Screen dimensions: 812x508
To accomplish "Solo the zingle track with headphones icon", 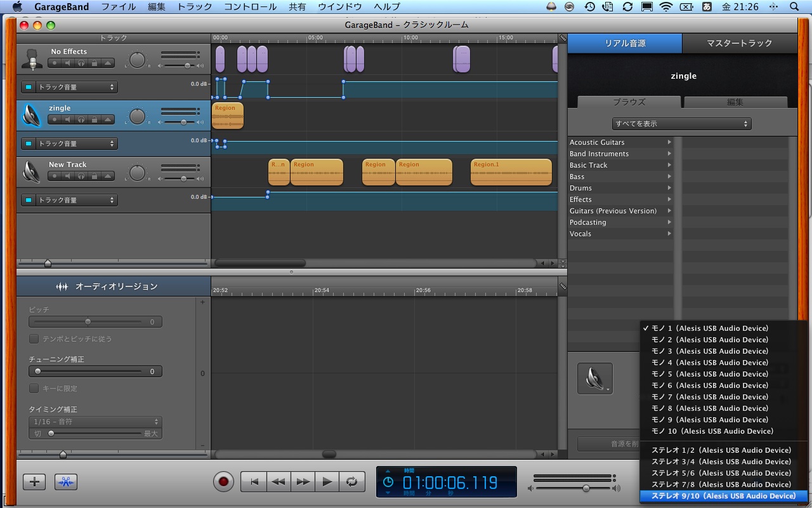I will (81, 119).
